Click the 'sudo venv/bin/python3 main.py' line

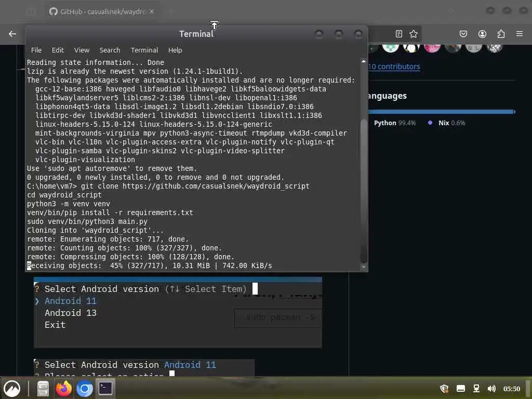[87, 221]
